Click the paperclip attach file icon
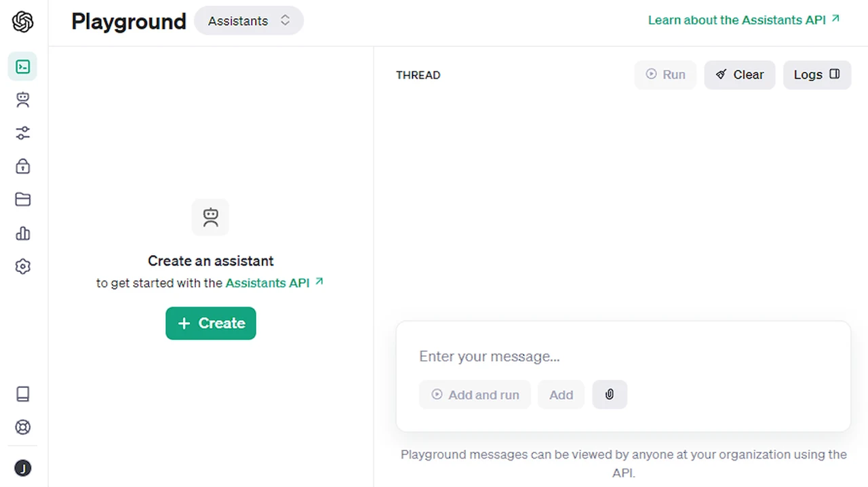868x487 pixels. coord(610,394)
